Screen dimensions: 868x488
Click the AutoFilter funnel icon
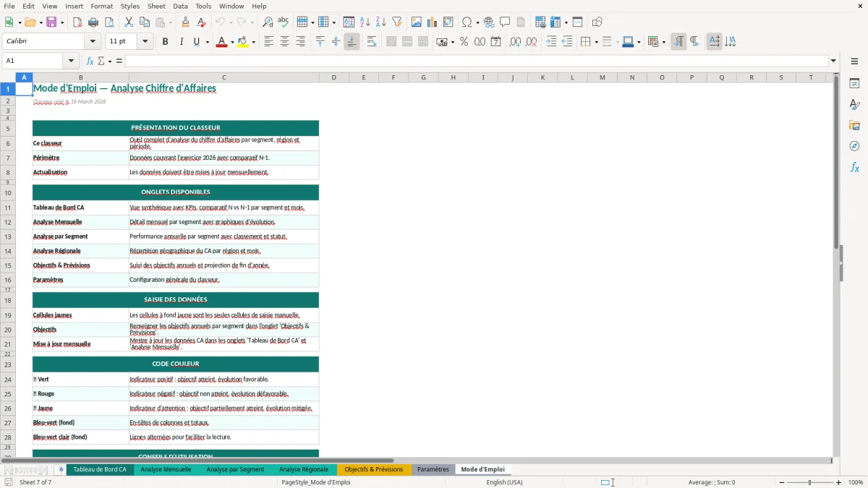click(396, 22)
